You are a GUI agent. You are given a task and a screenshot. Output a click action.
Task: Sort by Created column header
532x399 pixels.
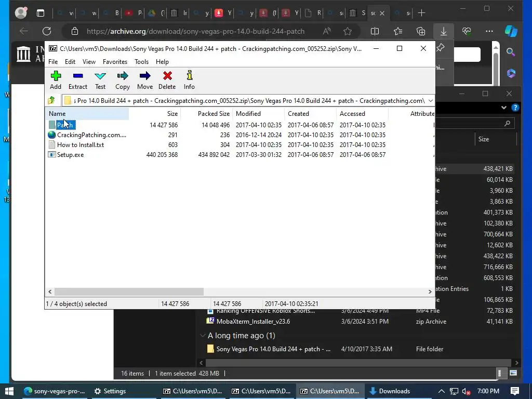(x=311, y=114)
